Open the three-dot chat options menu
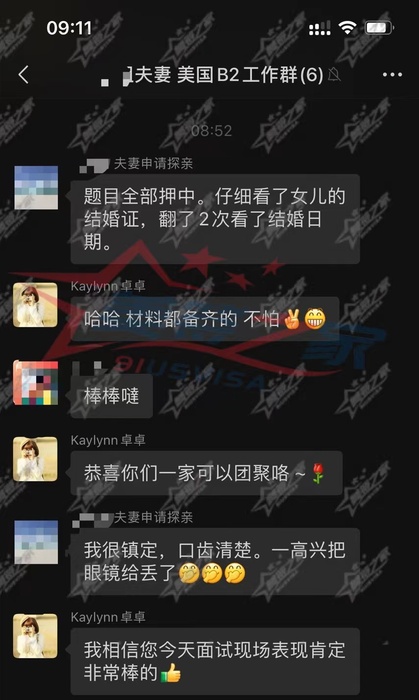Viewport: 419px width, 700px height. pos(392,75)
